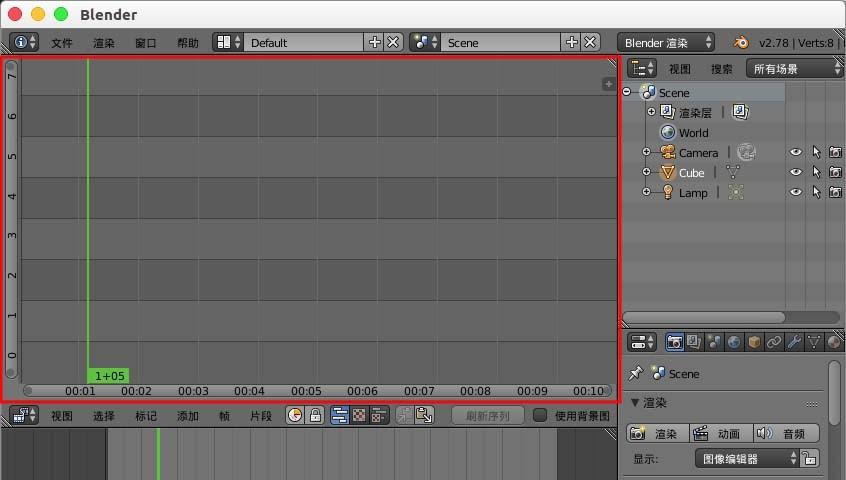Toggle Lamp viewport visibility eye
Image resolution: width=846 pixels, height=480 pixels.
point(795,192)
